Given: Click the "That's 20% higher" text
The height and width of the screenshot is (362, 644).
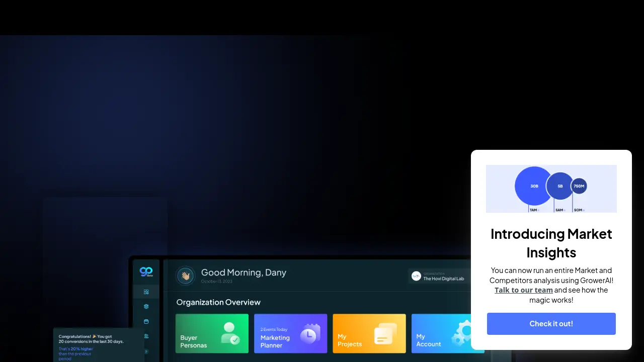Looking at the screenshot, I should tap(76, 349).
